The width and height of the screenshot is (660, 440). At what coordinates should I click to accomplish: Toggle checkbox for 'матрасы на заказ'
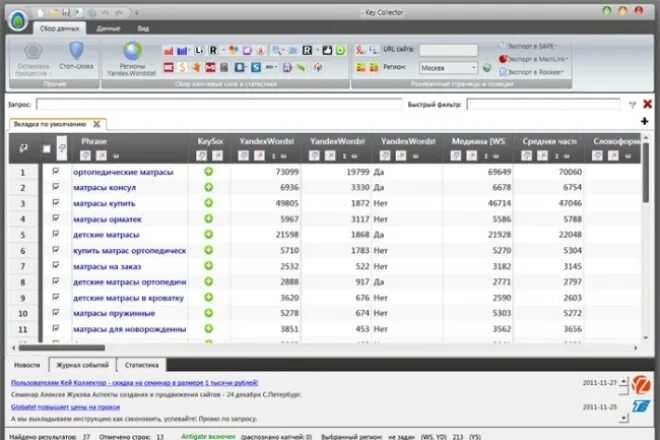(56, 266)
